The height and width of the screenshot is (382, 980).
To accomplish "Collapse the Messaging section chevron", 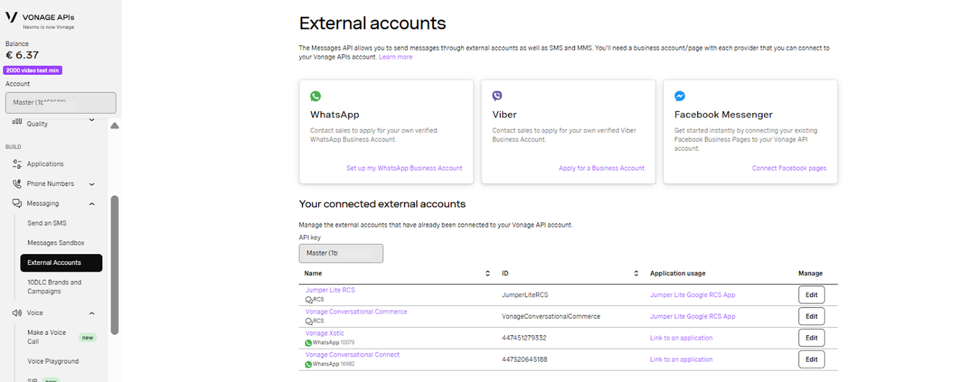I will point(92,204).
